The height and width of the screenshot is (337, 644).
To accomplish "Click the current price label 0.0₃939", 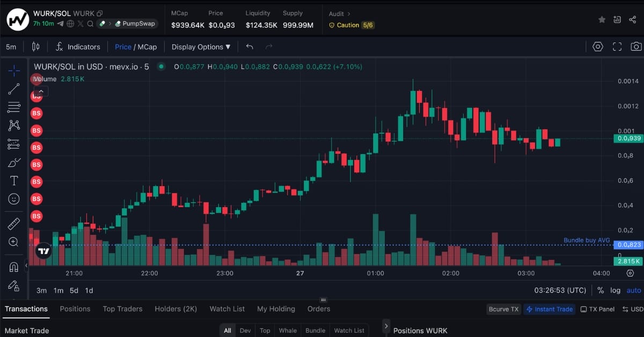I will (628, 138).
